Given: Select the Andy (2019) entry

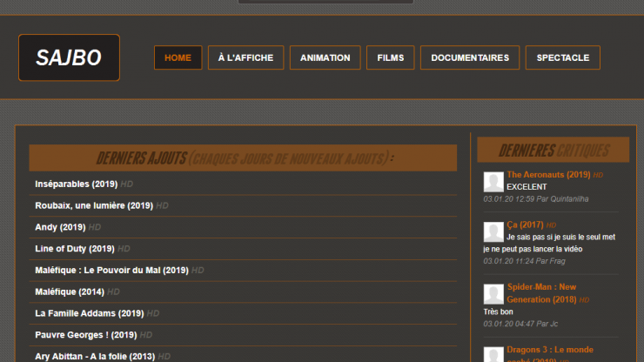Looking at the screenshot, I should coord(60,227).
